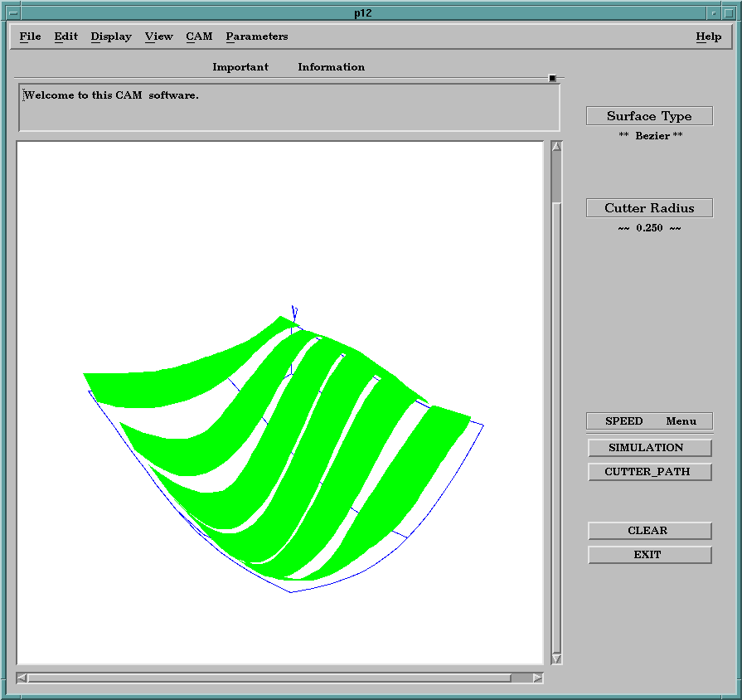
Task: Click the CLEAR button
Action: coord(650,531)
